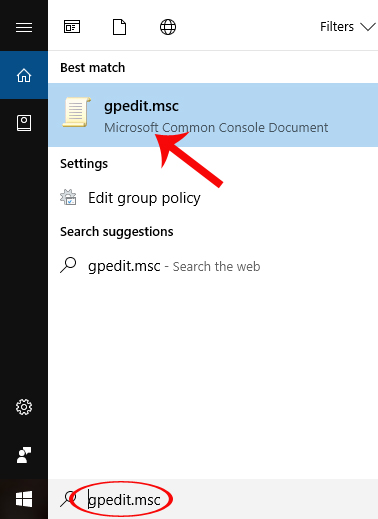Image resolution: width=378 pixels, height=519 pixels.
Task: Click the Windows Start button
Action: click(24, 499)
